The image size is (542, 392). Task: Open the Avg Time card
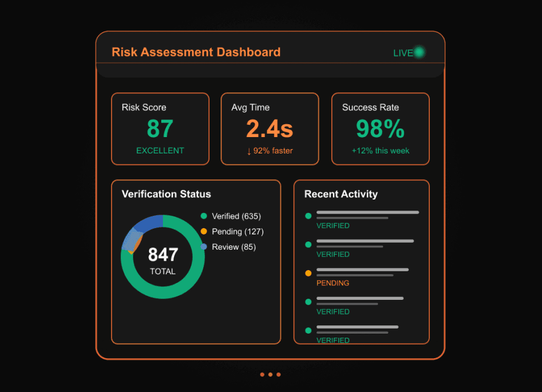pos(270,128)
